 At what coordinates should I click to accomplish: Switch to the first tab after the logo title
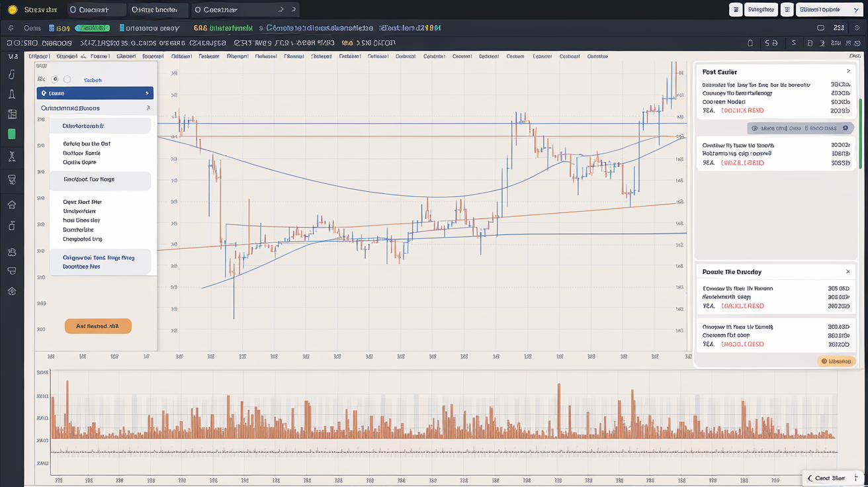click(x=97, y=10)
